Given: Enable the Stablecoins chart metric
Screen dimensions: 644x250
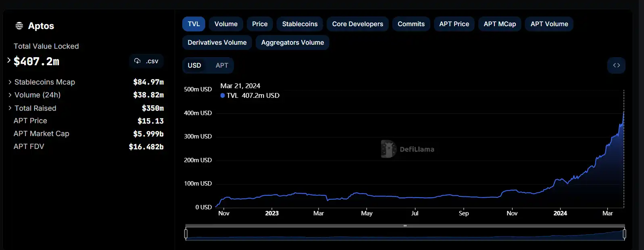Looking at the screenshot, I should [x=300, y=24].
